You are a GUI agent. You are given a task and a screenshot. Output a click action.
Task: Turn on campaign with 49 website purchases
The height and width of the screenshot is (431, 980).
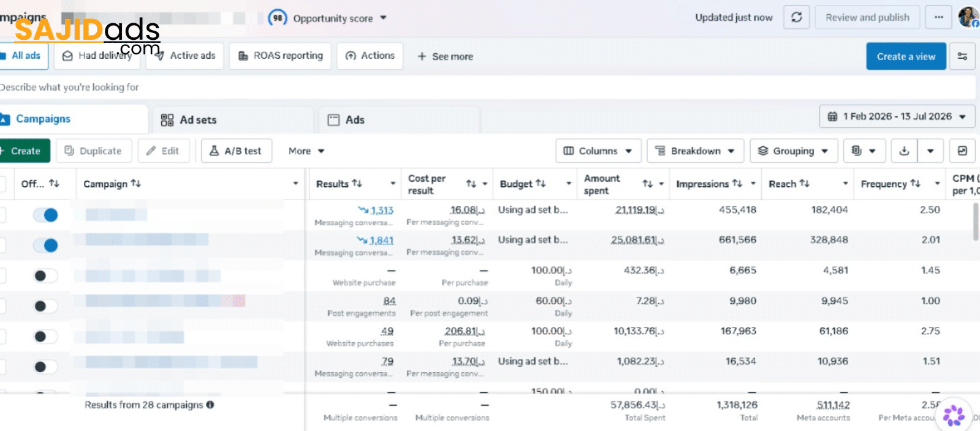click(46, 336)
